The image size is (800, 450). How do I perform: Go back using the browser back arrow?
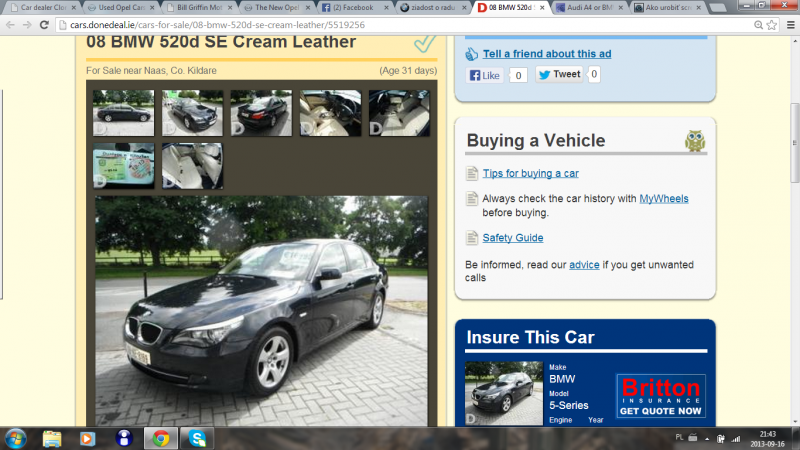(x=10, y=24)
